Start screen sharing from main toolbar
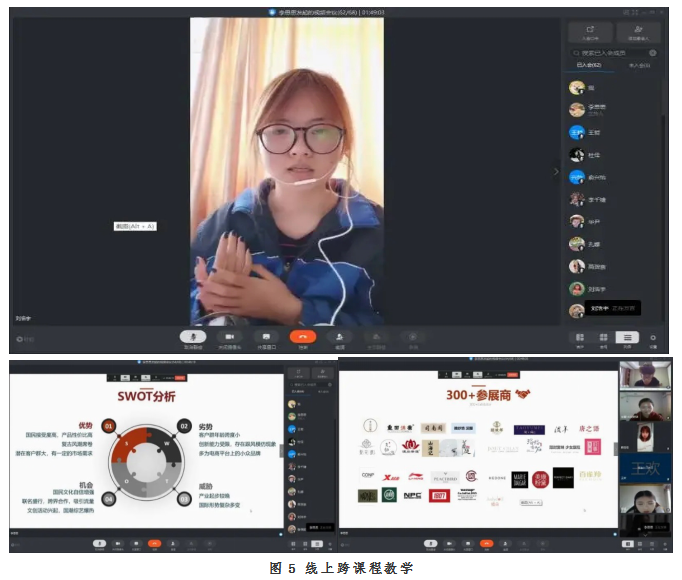The width and height of the screenshot is (682, 580). [x=265, y=337]
